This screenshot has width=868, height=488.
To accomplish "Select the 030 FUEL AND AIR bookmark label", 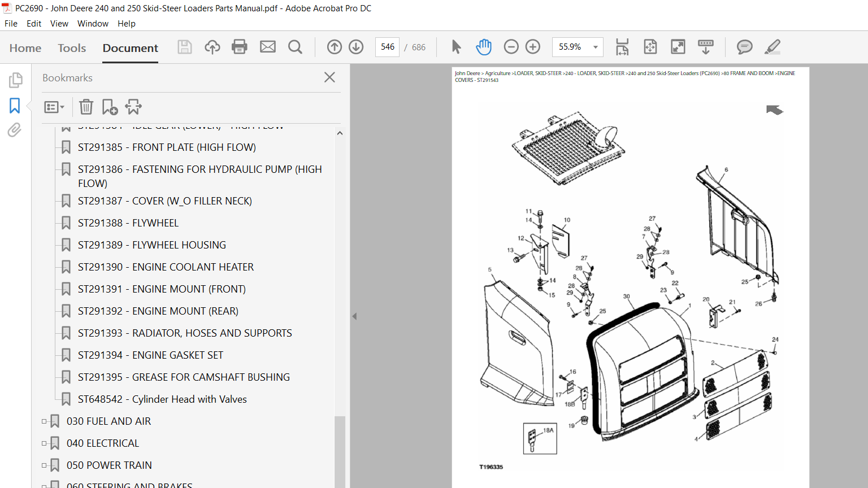I will (x=108, y=421).
